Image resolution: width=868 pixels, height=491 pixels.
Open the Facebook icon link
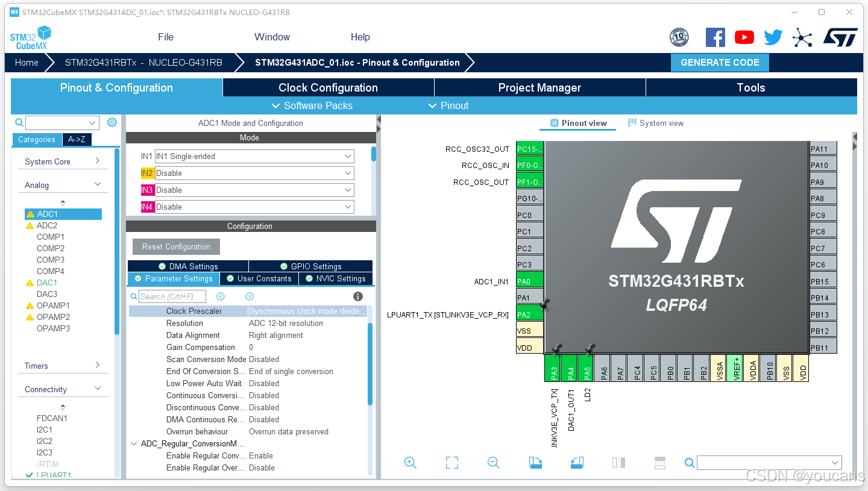pyautogui.click(x=715, y=37)
